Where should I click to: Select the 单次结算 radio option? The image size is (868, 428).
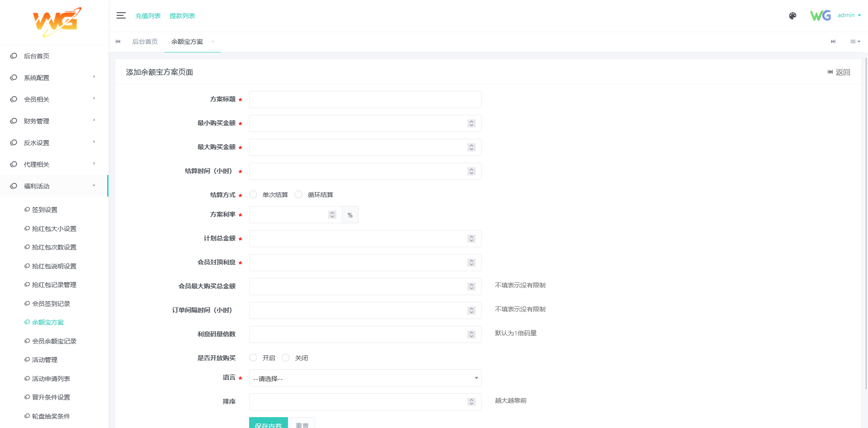point(254,194)
